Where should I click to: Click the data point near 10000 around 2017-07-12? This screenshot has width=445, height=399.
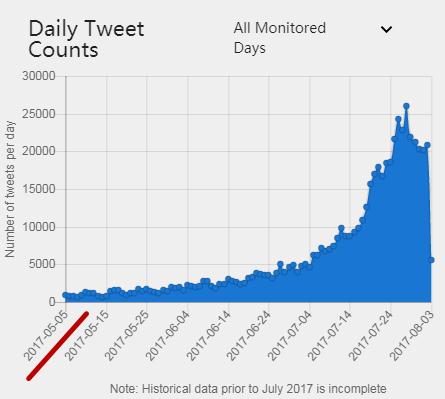(x=341, y=228)
